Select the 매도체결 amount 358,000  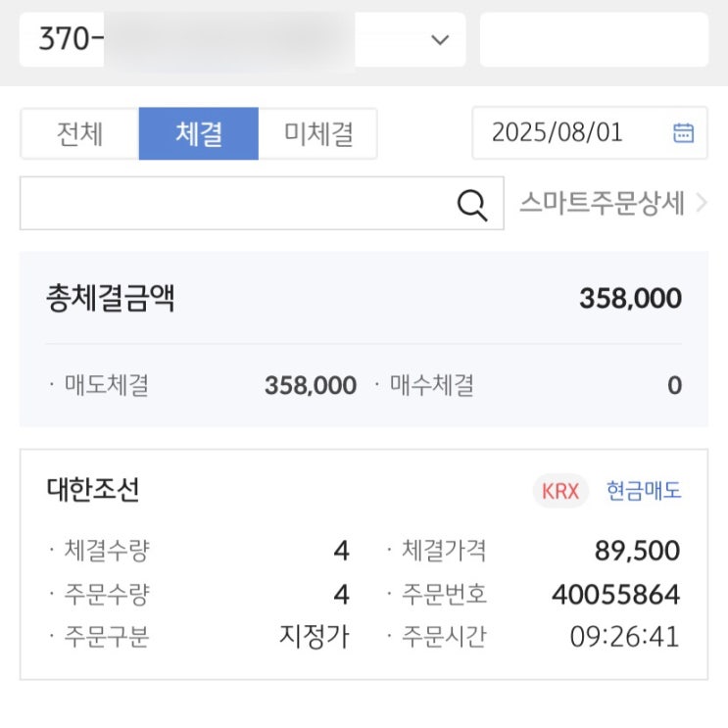(310, 386)
